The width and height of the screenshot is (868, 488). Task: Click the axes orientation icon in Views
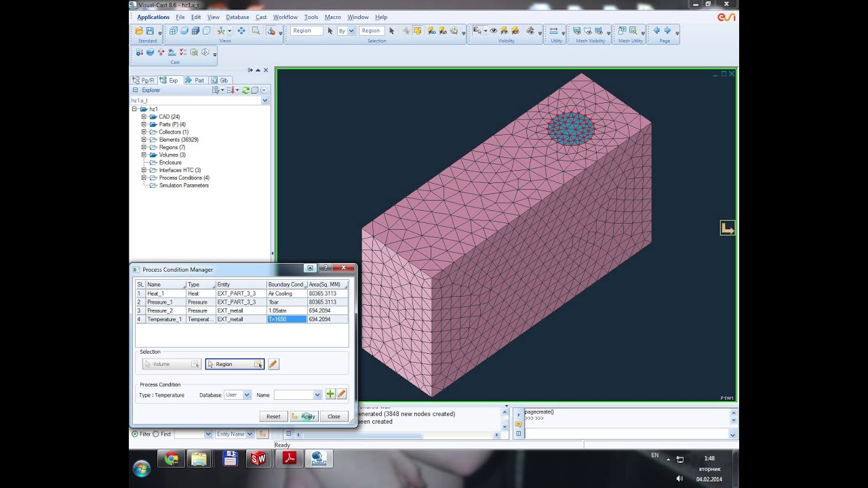[221, 30]
